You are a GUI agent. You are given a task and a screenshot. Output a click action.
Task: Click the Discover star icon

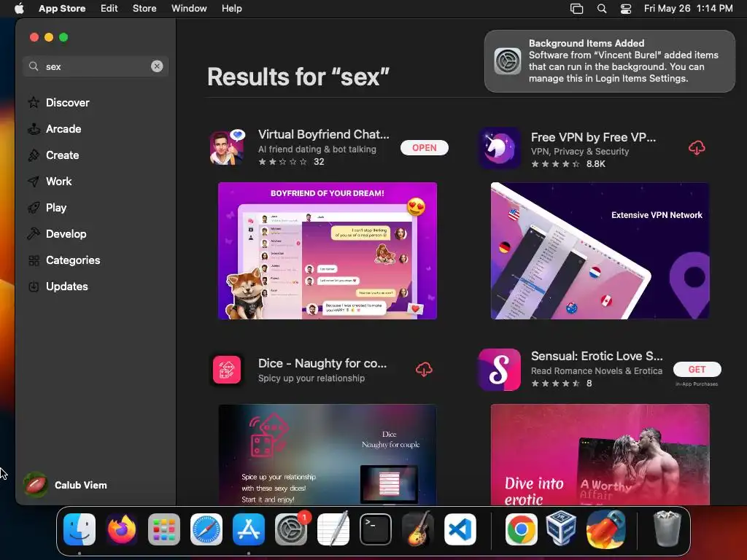pyautogui.click(x=34, y=102)
